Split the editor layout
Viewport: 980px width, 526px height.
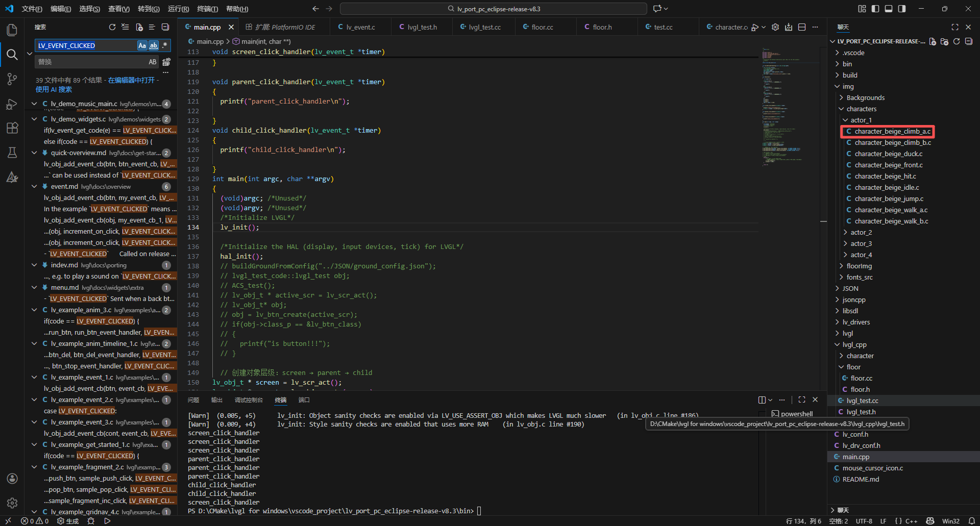click(x=802, y=27)
